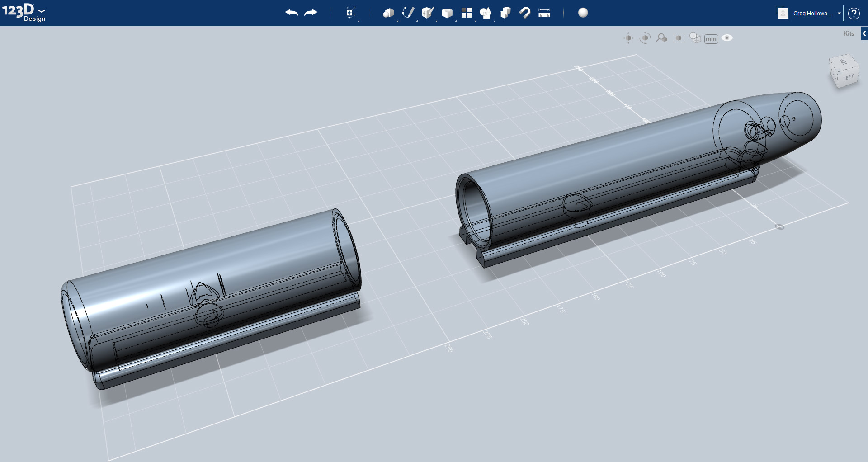Open the Primitives shapes tool
Screen dimensions: 868x462
pos(388,13)
